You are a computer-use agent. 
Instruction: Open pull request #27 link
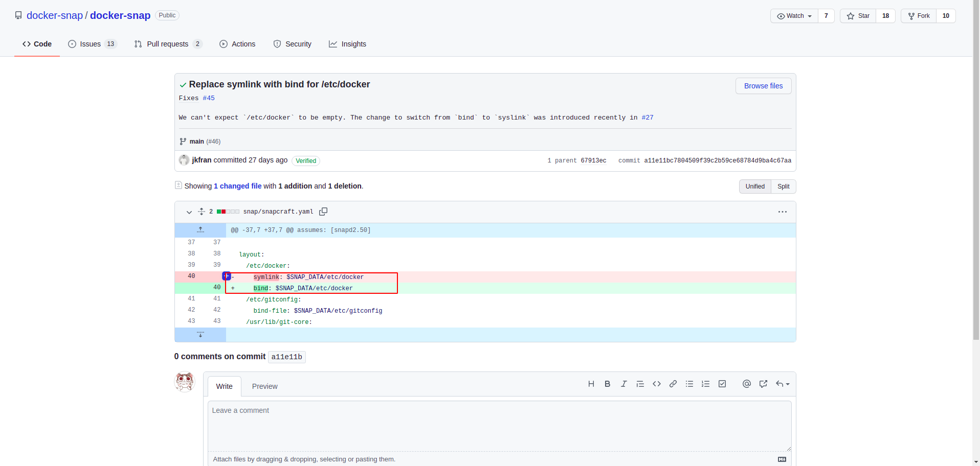(648, 118)
